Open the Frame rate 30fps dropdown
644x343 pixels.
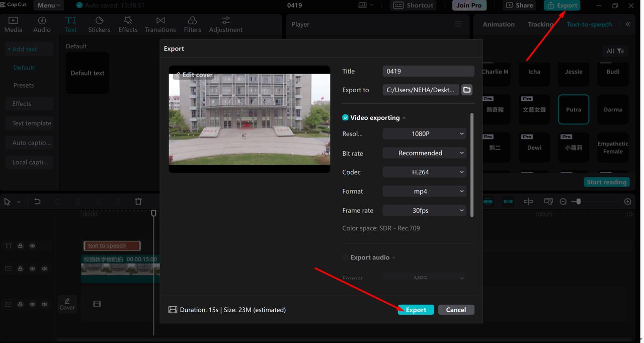[x=424, y=211]
